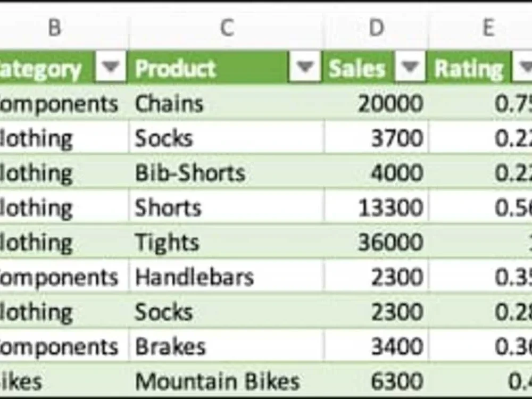The width and height of the screenshot is (532, 399).
Task: Select column header D
Action: click(x=377, y=28)
